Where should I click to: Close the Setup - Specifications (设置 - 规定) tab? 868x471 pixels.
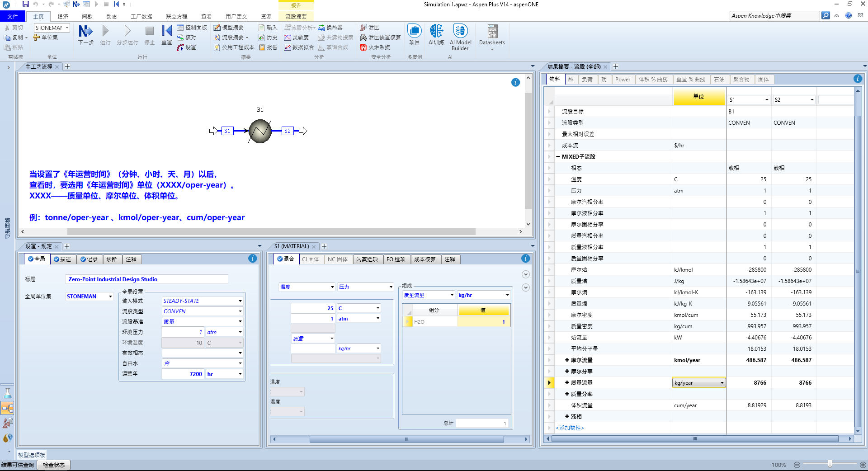click(57, 247)
